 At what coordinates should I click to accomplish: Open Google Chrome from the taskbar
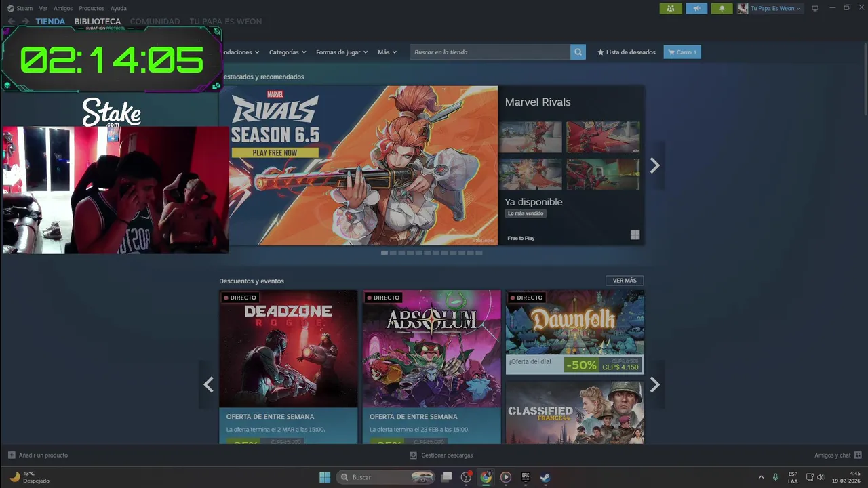click(x=486, y=477)
